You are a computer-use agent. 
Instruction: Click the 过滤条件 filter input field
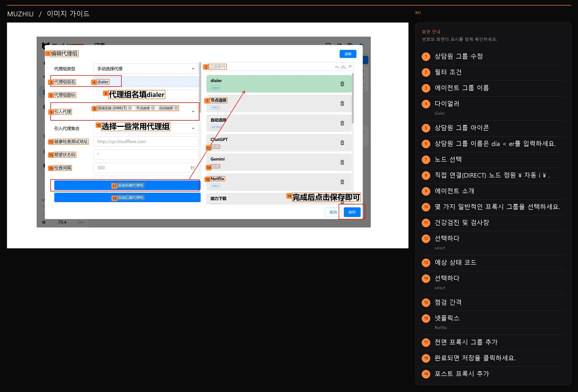(280, 67)
